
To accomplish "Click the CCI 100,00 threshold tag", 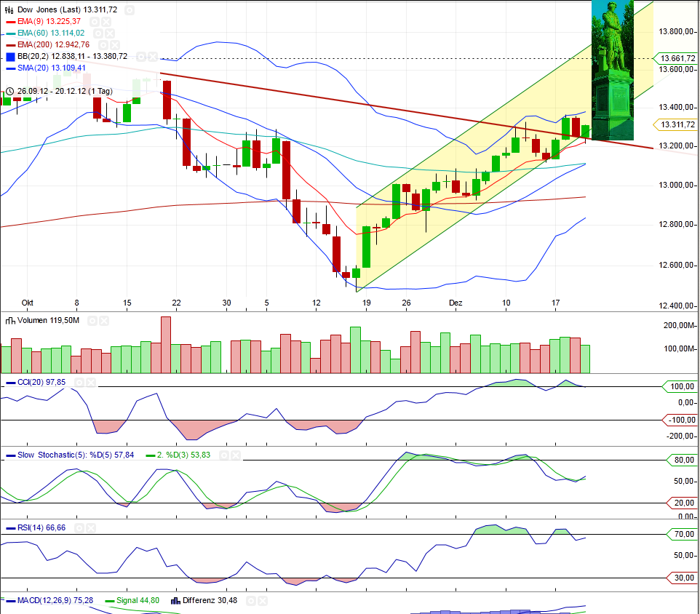I will pos(680,387).
